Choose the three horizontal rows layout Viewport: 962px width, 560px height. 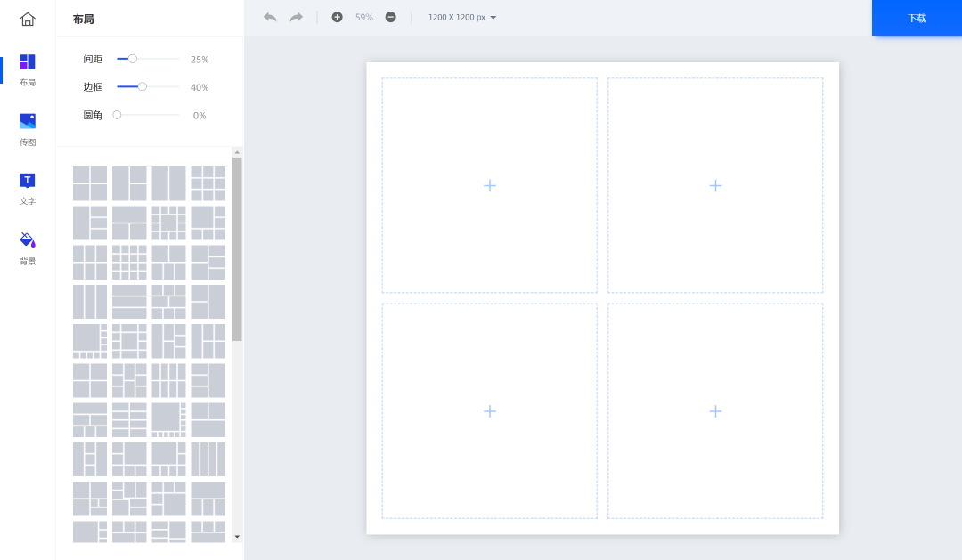coord(129,301)
